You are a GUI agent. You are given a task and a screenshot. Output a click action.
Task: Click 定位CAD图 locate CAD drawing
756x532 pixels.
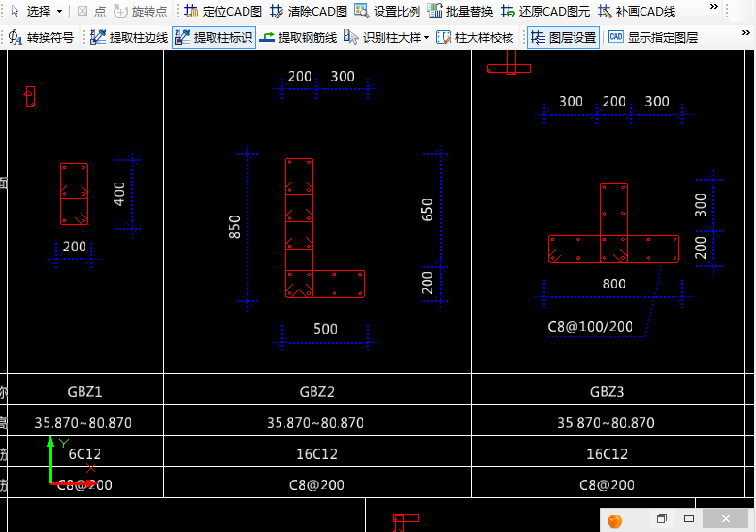[x=223, y=11]
